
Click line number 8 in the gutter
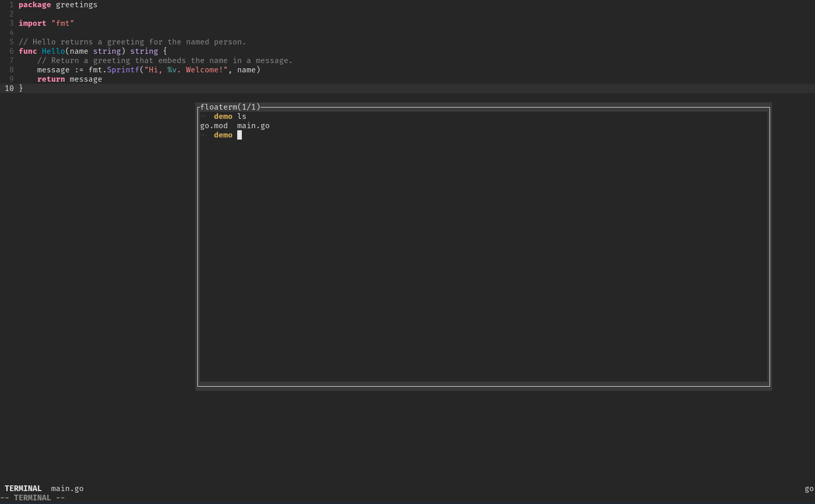(x=11, y=70)
